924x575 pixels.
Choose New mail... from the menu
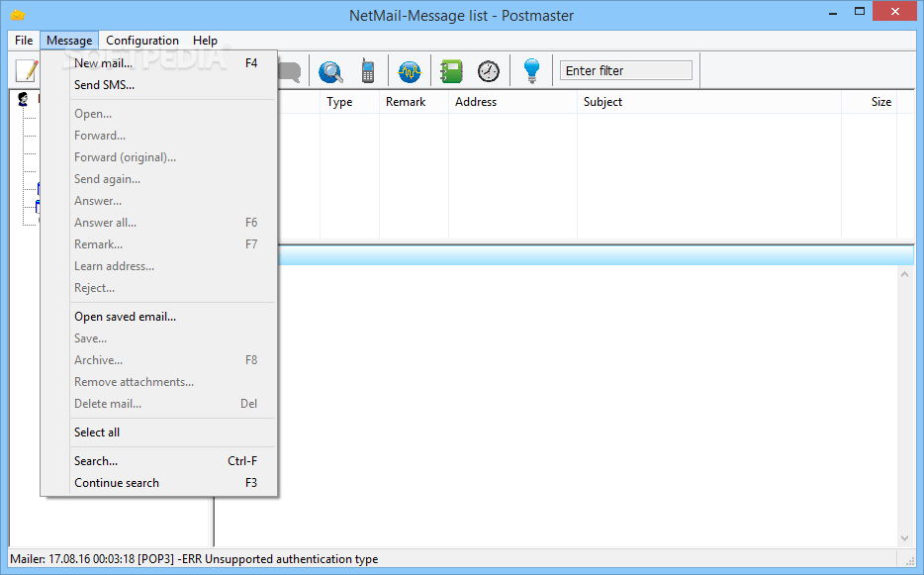click(x=159, y=63)
